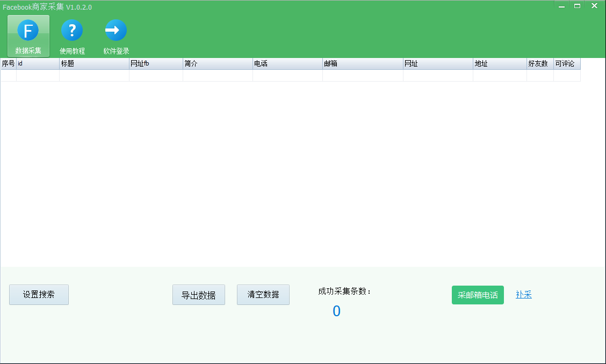606x364 pixels.
Task: Click the 导出数据 button
Action: click(x=199, y=295)
